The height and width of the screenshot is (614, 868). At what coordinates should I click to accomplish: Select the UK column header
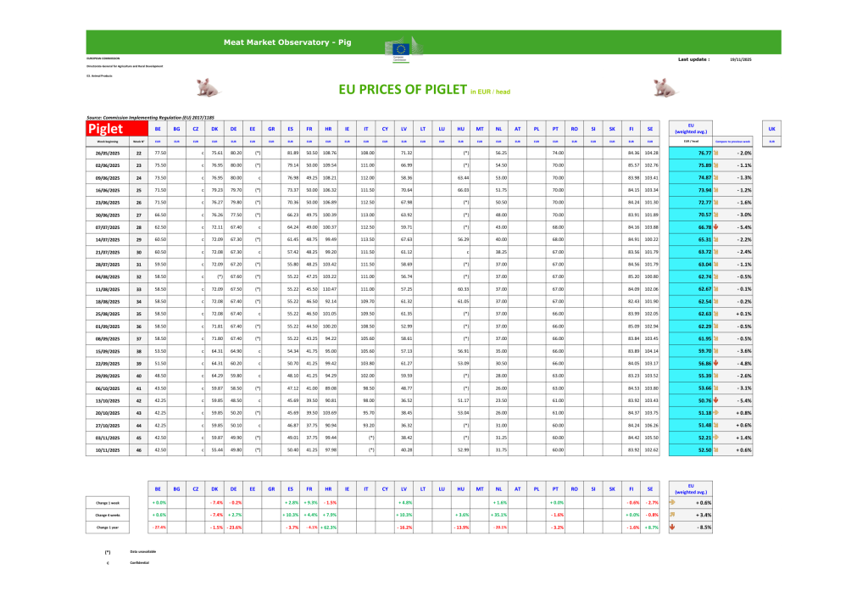click(771, 128)
